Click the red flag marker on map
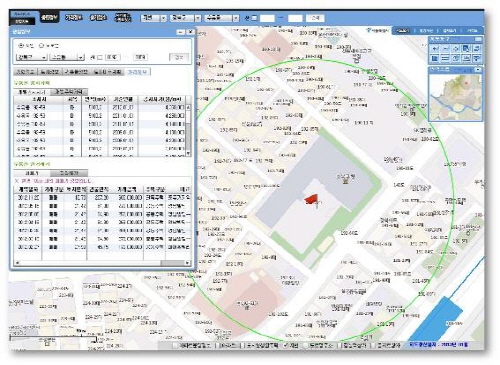This screenshot has width=500, height=365. [311, 199]
